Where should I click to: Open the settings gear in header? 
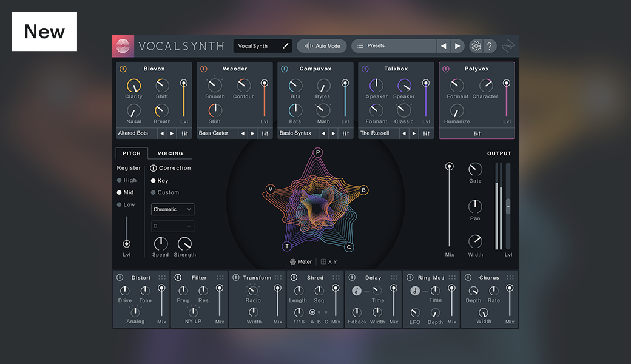tap(476, 46)
